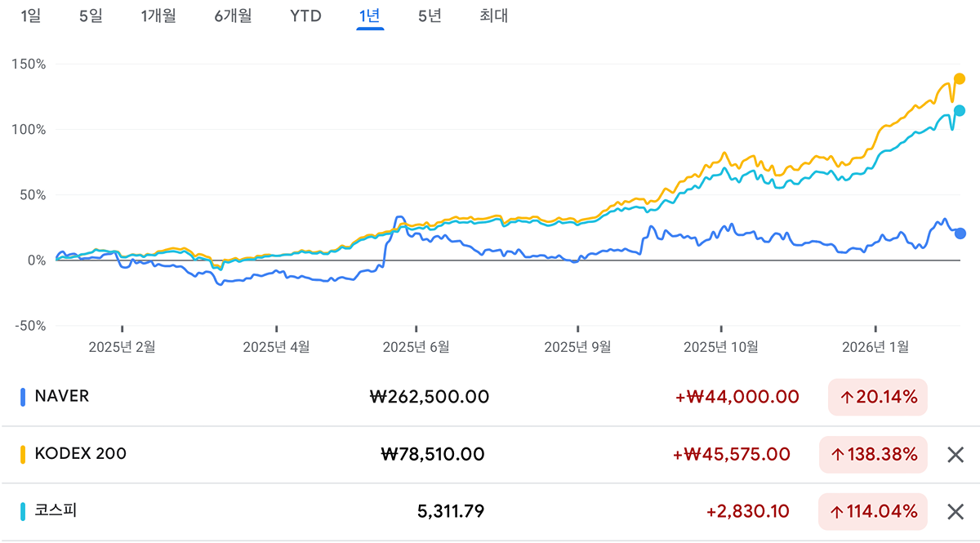Click the blue NAVER color marker
This screenshot has width=980, height=543.
(22, 398)
